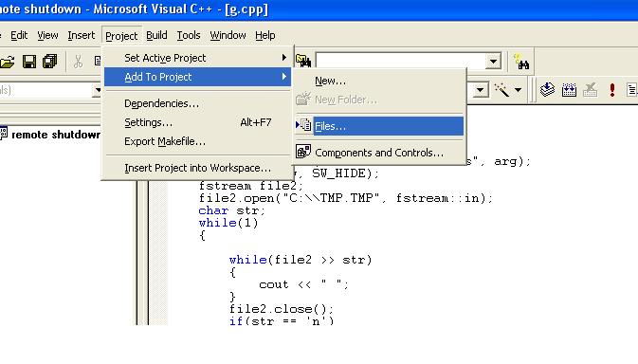
Task: Click the Build icon in build toolbar
Action: coord(569,89)
